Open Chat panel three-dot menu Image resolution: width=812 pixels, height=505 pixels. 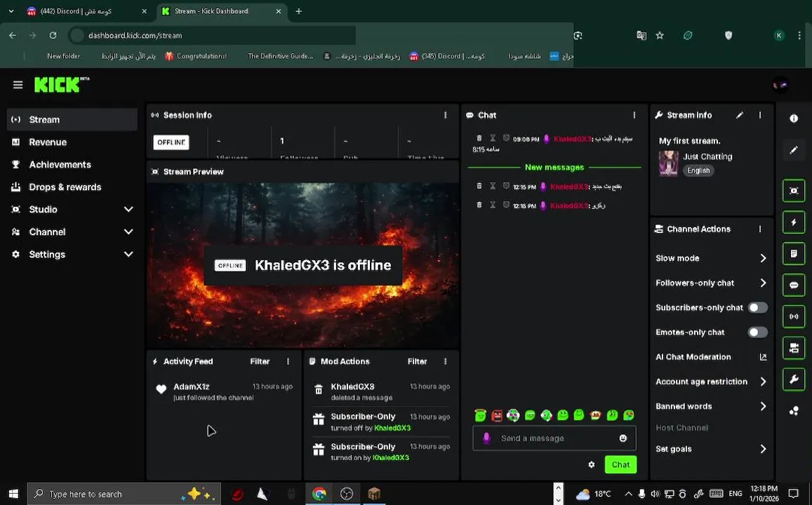point(634,116)
